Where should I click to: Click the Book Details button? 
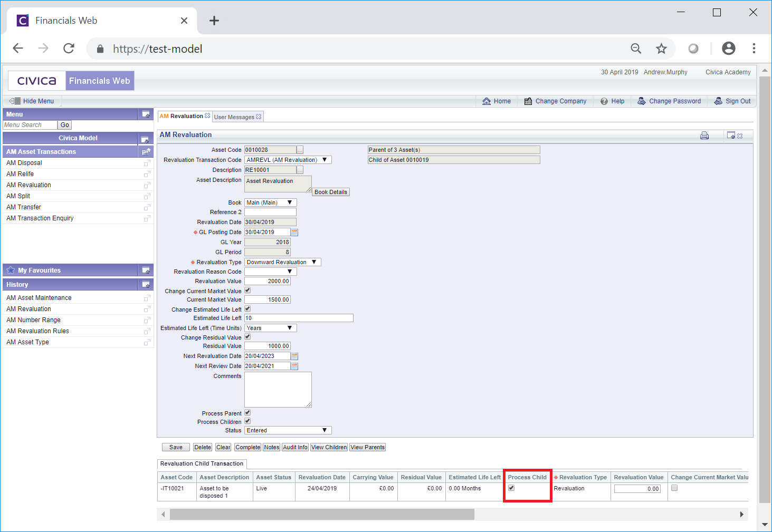point(331,192)
